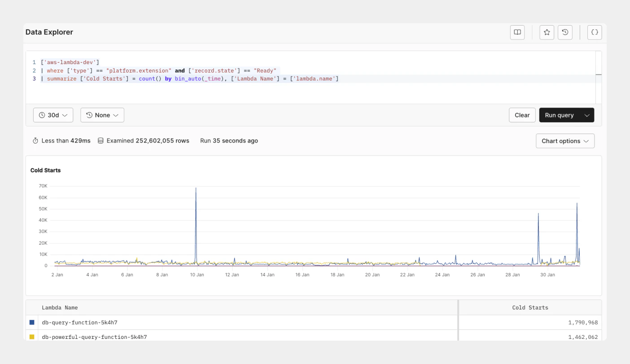Open the query documentation book icon
Screen dimensions: 630x364
pos(517,32)
